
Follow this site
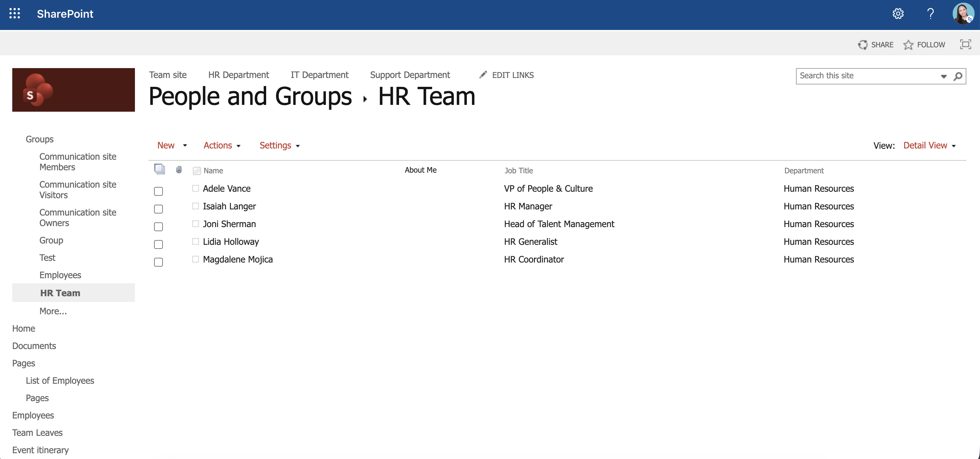pyautogui.click(x=924, y=45)
